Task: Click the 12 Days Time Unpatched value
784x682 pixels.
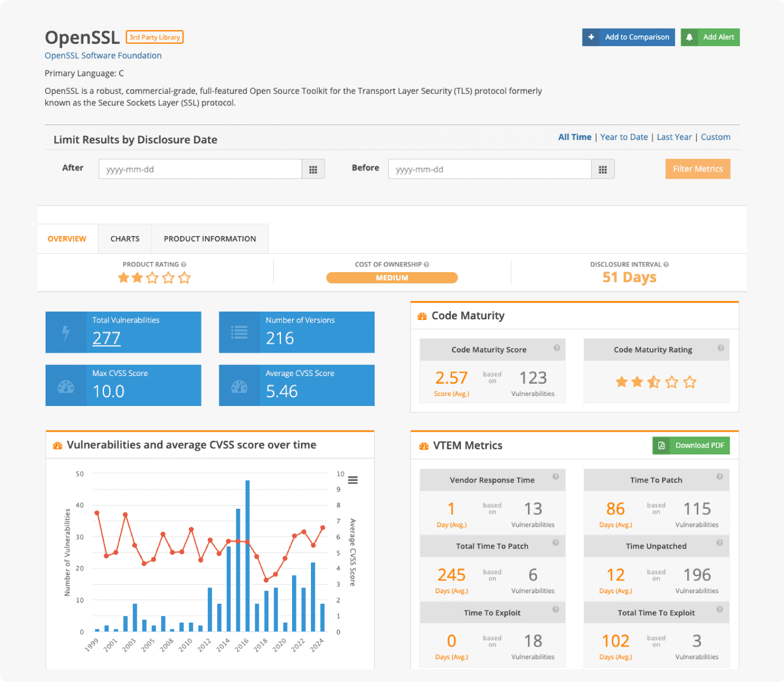Action: tap(616, 575)
